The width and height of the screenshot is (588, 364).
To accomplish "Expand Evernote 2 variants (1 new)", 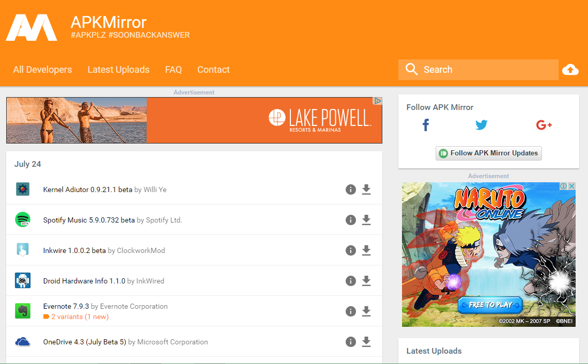I will [76, 317].
